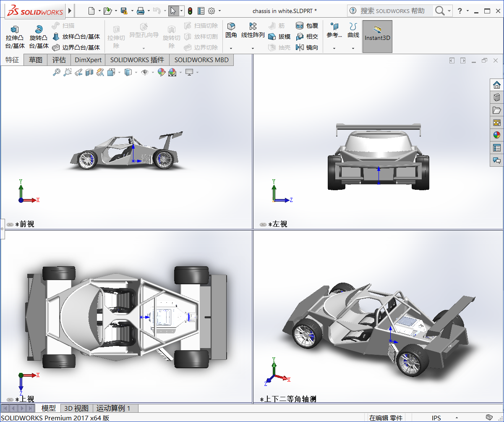Click the Previous View icon
The width and height of the screenshot is (504, 422).
pos(78,72)
